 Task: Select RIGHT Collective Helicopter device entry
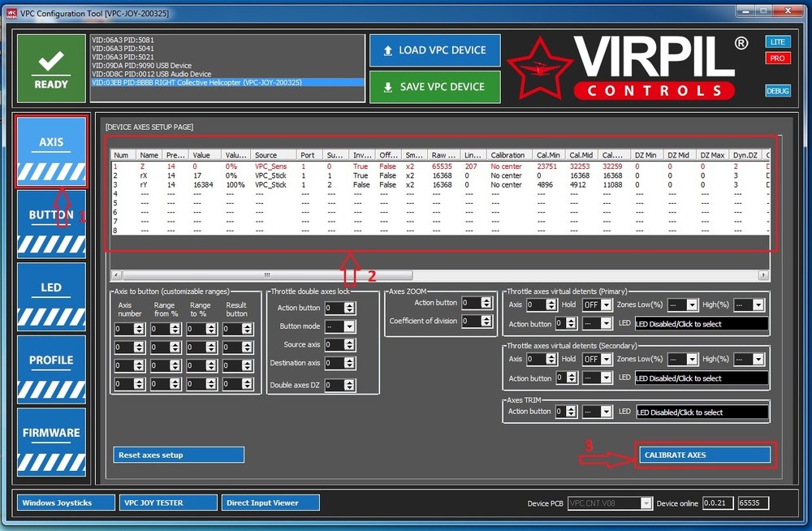[227, 82]
